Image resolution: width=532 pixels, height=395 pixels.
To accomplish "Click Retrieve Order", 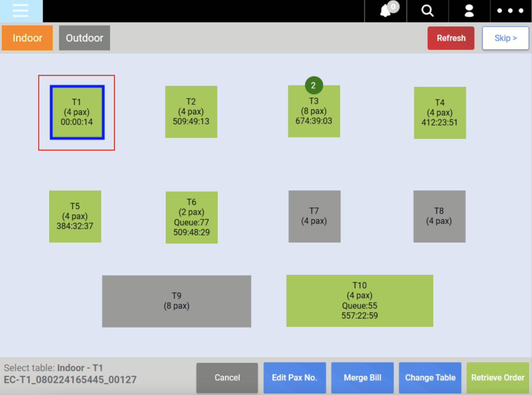I will [x=497, y=378].
